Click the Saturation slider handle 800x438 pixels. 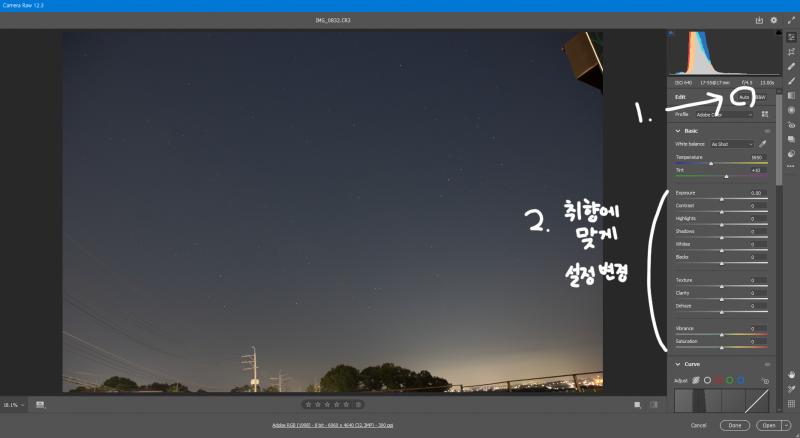pos(721,347)
